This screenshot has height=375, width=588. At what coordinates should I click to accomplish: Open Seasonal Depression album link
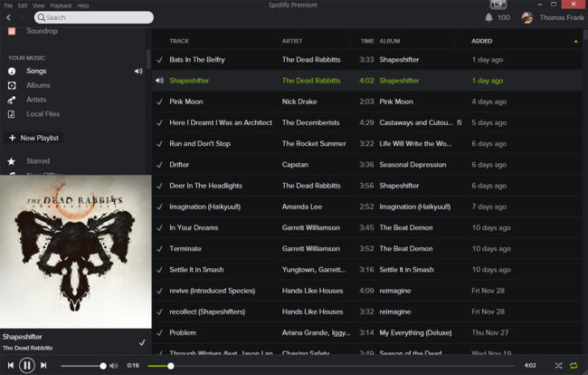point(413,165)
